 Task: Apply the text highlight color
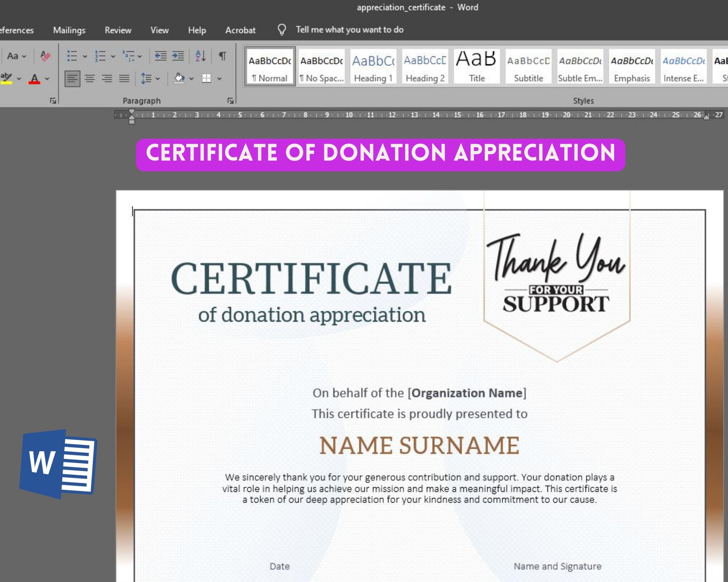click(6, 78)
